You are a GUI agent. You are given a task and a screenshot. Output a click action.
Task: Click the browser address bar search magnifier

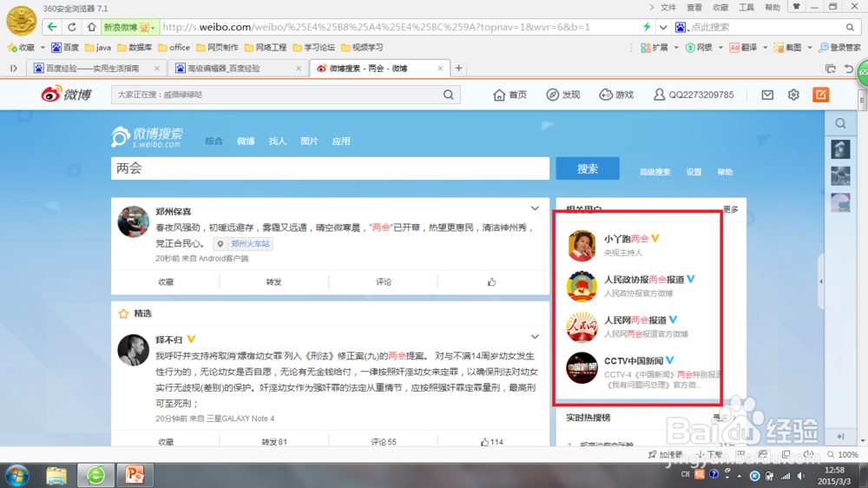tap(851, 27)
